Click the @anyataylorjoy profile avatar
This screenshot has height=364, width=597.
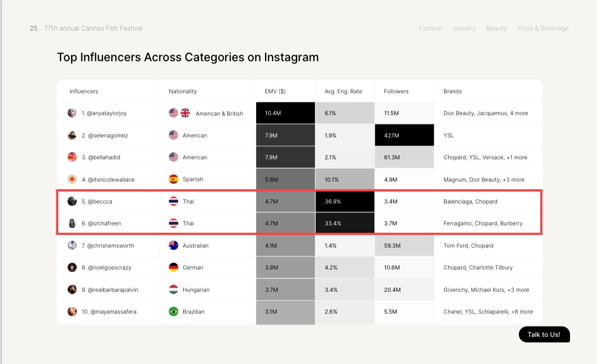click(x=72, y=113)
